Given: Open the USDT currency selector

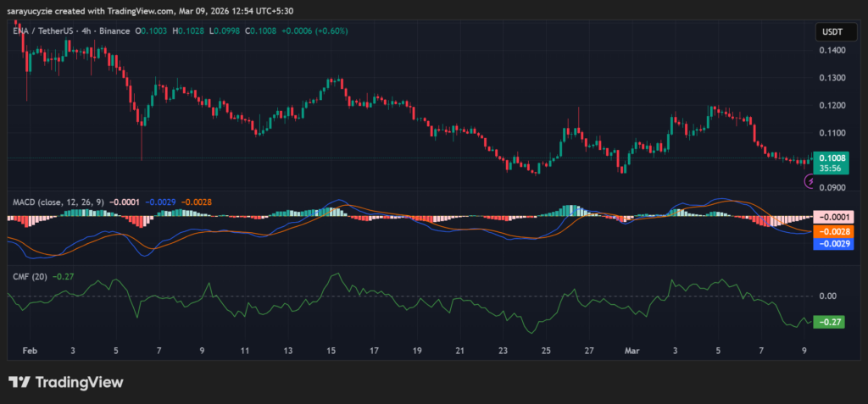Looking at the screenshot, I should click(830, 32).
